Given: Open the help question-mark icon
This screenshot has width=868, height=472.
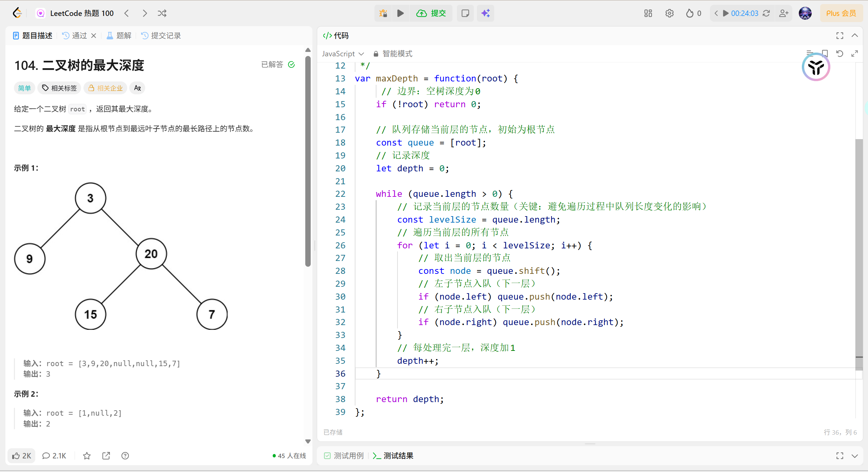Looking at the screenshot, I should (125, 456).
